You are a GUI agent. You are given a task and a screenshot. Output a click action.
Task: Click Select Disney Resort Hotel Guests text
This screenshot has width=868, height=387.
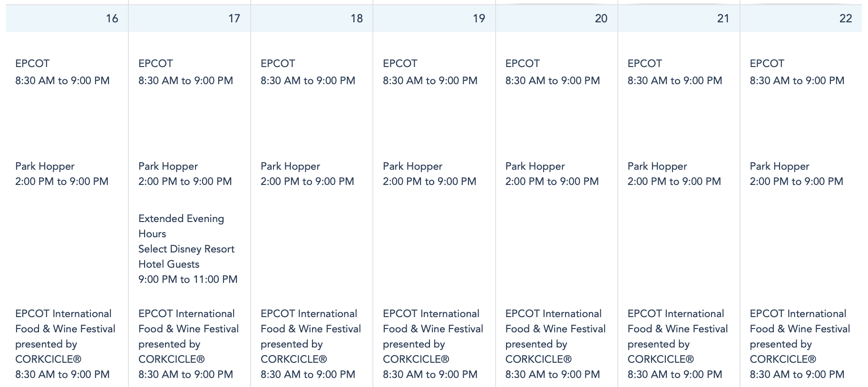(186, 256)
